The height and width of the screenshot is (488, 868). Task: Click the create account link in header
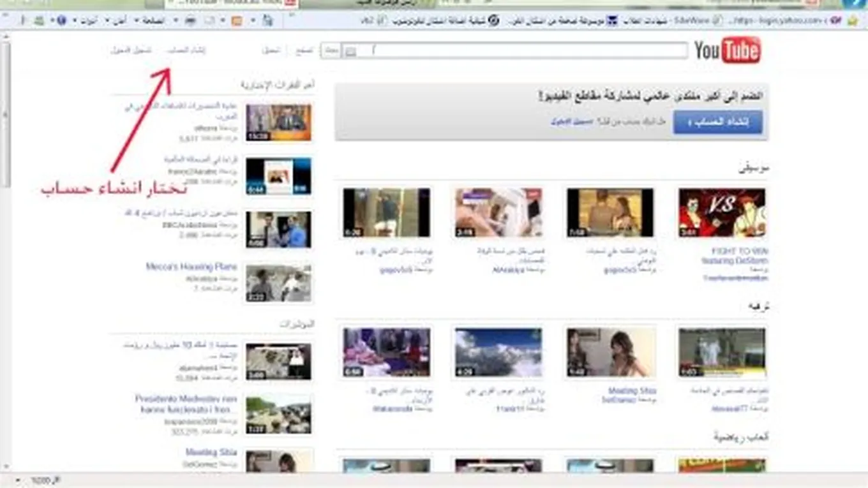[x=186, y=50]
